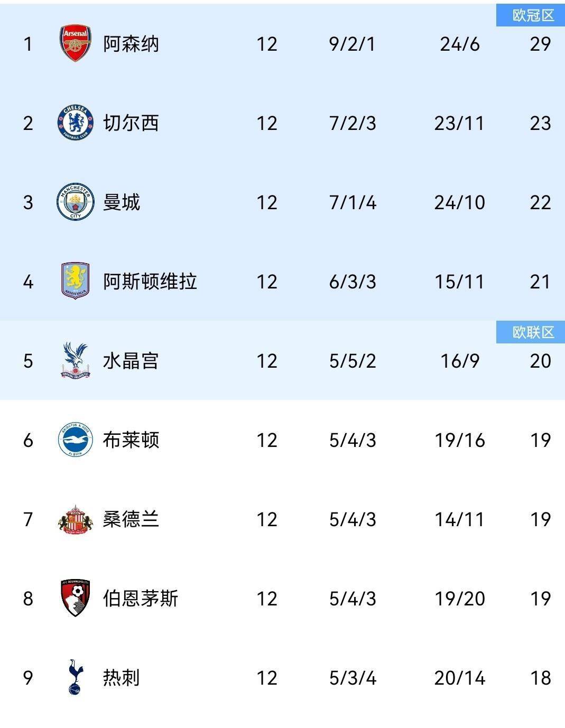The image size is (565, 728).
Task: Select the Aston Villa crest
Action: (x=75, y=281)
